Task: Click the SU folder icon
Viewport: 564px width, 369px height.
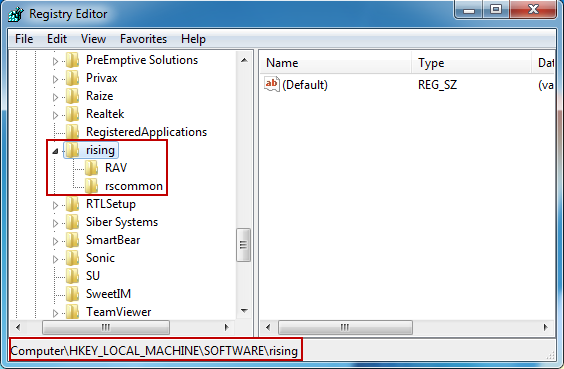Action: (72, 276)
